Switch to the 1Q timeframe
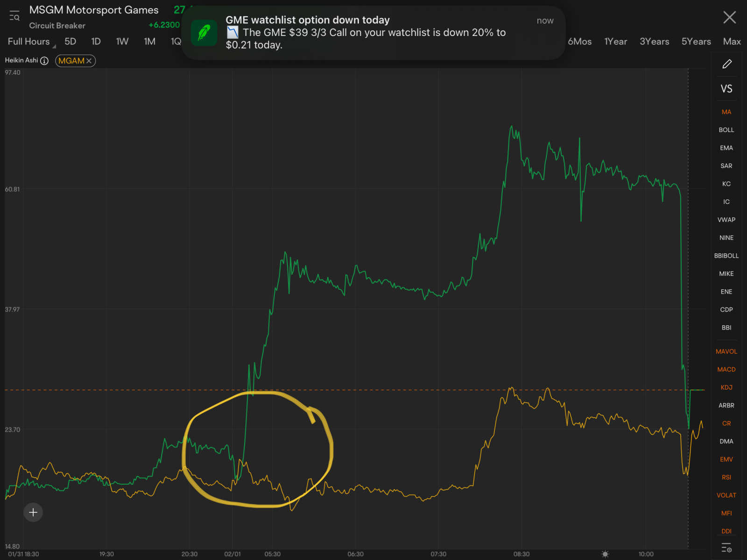The image size is (747, 560). tap(176, 42)
